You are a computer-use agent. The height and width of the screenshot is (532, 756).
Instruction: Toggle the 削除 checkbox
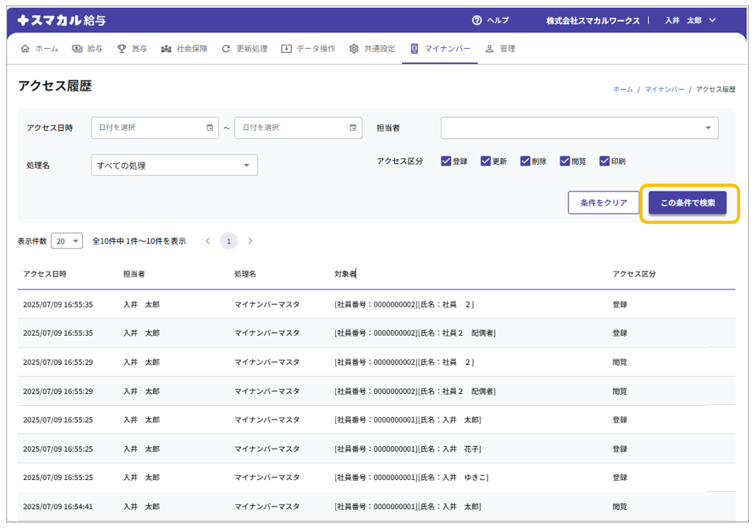click(525, 161)
